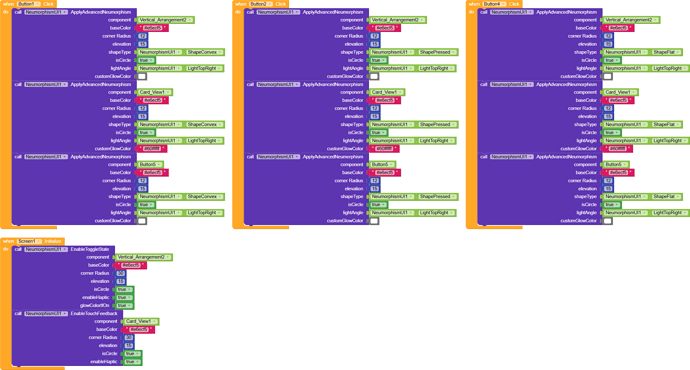
Task: Open ShapeConvex dropdown of the Button5 call
Action: tap(205, 197)
